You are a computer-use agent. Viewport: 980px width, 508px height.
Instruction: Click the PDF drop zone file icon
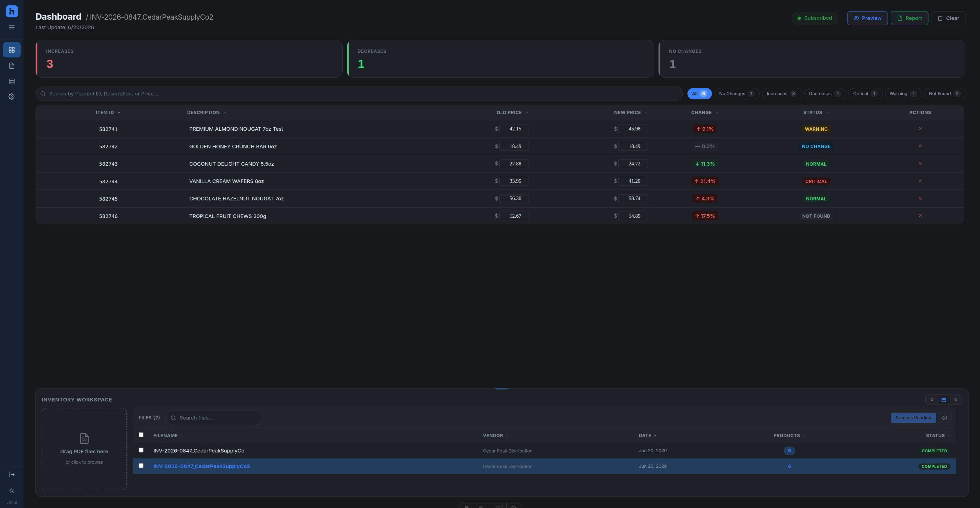click(x=84, y=438)
